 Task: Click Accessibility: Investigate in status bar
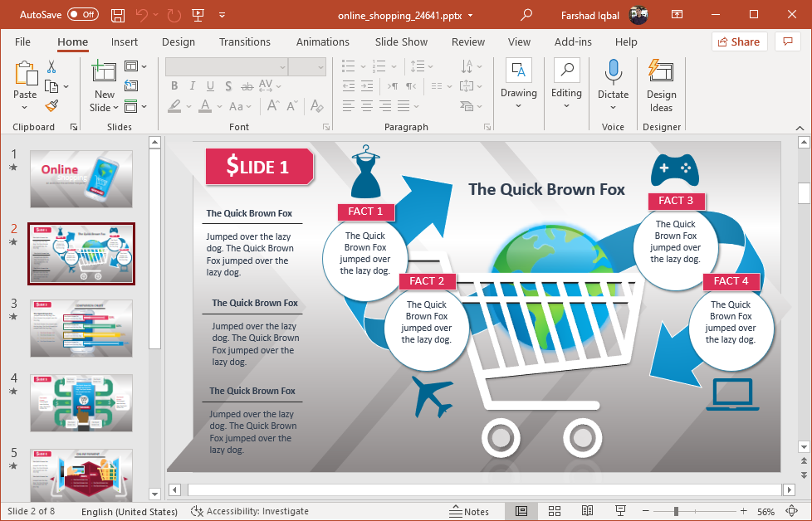249,511
